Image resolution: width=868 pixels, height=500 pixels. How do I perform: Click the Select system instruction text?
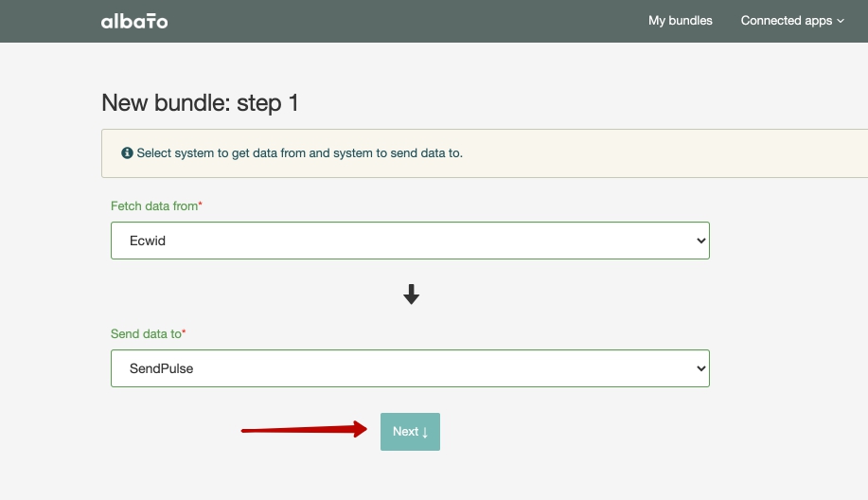(299, 152)
